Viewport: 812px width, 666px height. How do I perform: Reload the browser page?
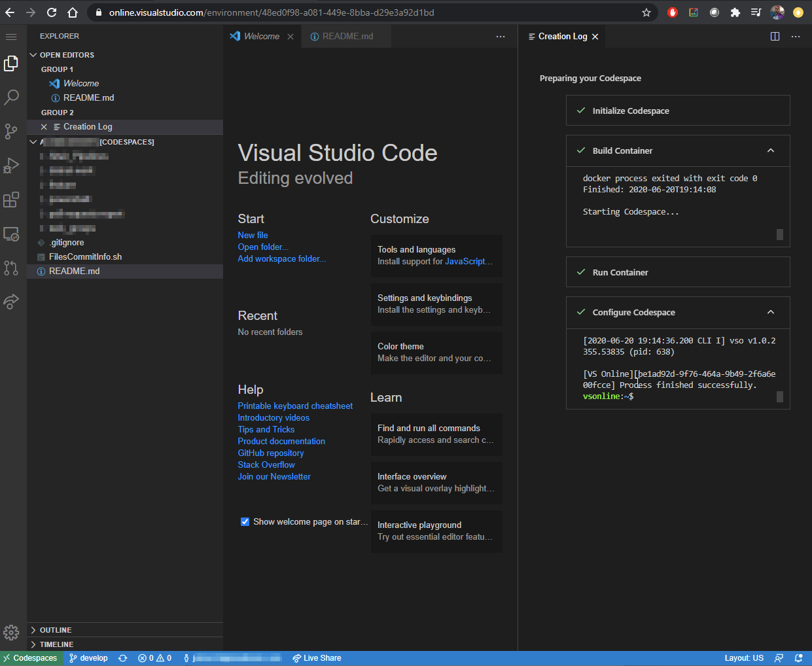tap(52, 12)
